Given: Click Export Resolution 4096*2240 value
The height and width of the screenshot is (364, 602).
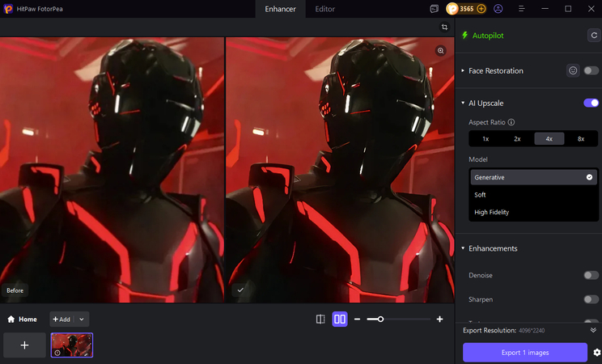Looking at the screenshot, I should [x=532, y=331].
